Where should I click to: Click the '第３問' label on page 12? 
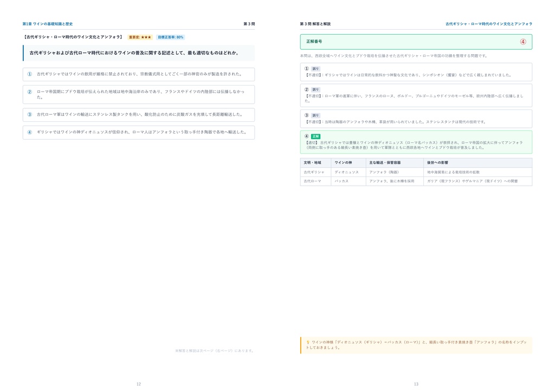pos(249,24)
